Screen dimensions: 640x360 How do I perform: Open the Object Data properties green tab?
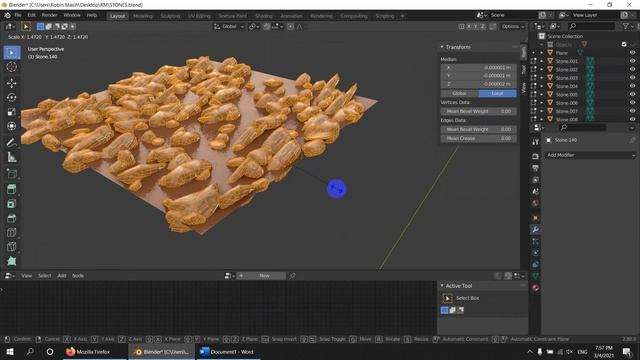click(536, 276)
